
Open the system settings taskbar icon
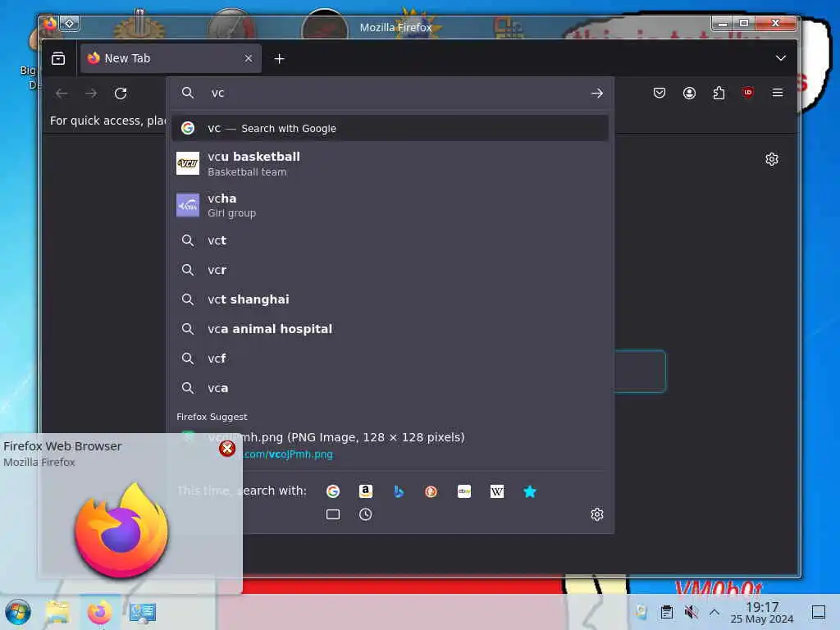[x=143, y=612]
